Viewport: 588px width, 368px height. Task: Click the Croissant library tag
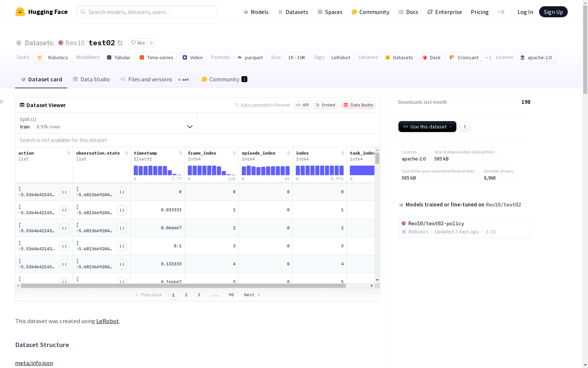tap(464, 57)
